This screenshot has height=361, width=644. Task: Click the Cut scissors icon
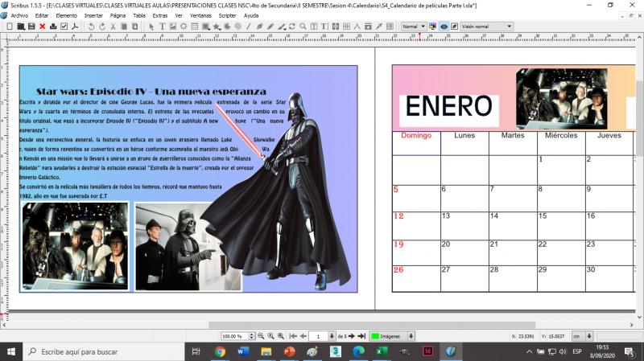pos(113,27)
